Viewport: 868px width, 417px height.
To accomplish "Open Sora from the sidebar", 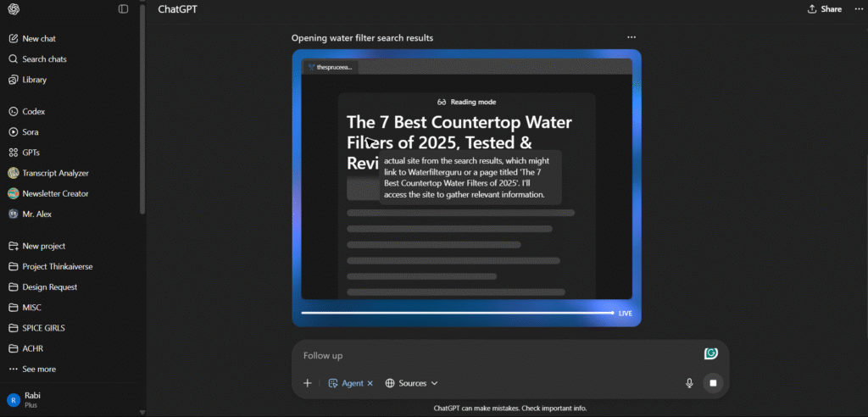I will (31, 132).
